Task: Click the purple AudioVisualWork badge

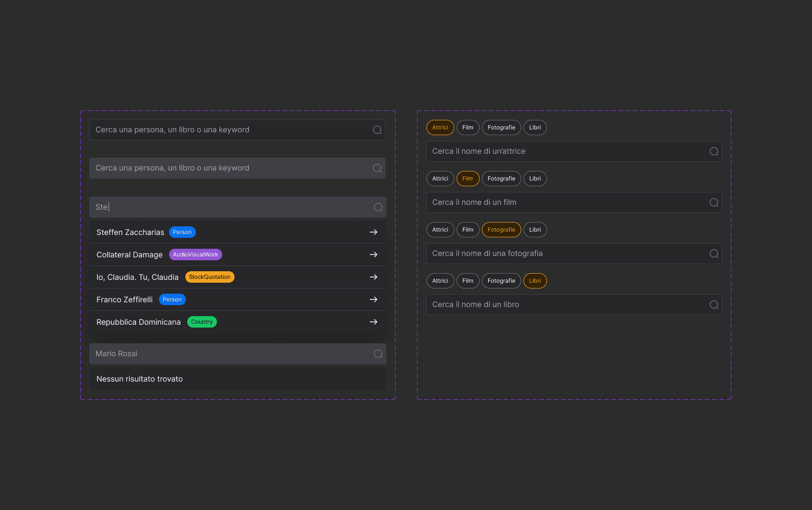Action: pyautogui.click(x=195, y=255)
